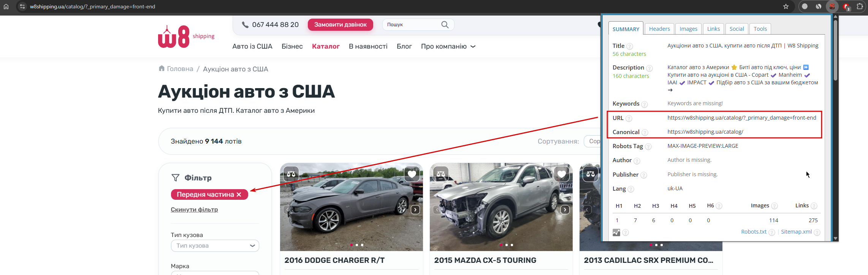Open the Extensions puzzle icon
Image resolution: width=868 pixels, height=275 pixels.
pyautogui.click(x=860, y=6)
